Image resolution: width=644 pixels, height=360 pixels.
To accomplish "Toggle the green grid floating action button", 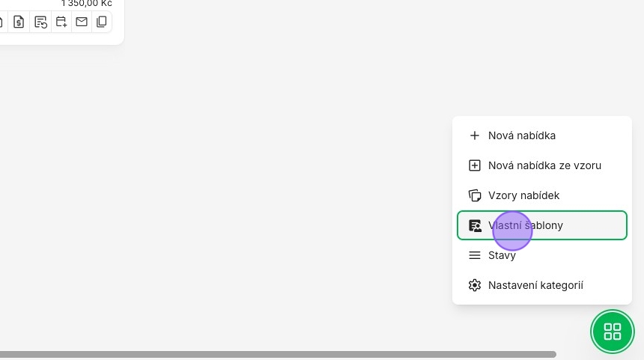I will (613, 332).
